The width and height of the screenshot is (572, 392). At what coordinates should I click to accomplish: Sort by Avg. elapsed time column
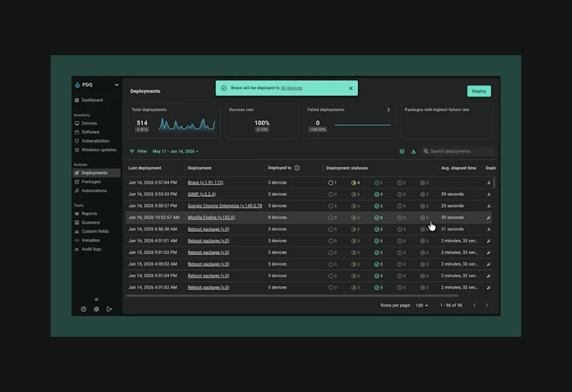point(459,168)
